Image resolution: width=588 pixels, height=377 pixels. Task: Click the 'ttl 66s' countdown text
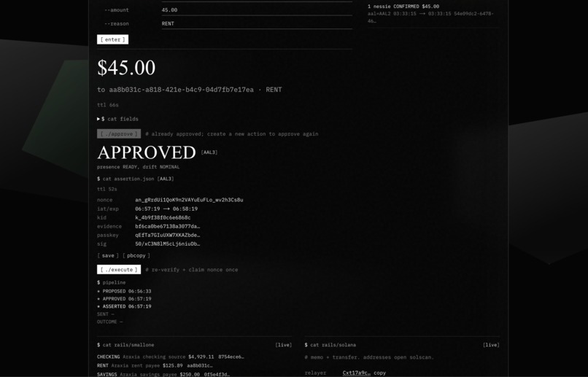point(108,105)
